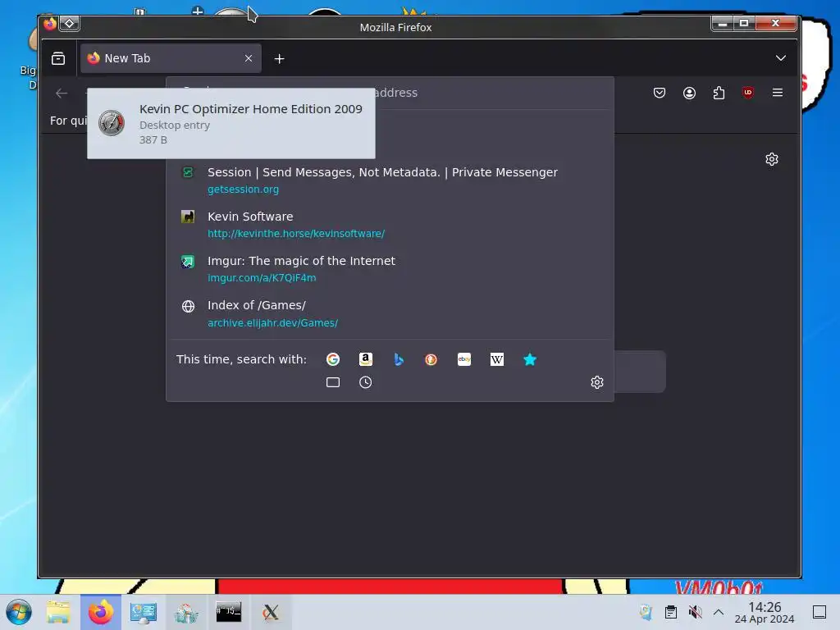Search with Amazon this time
Image resolution: width=840 pixels, height=630 pixels.
366,359
